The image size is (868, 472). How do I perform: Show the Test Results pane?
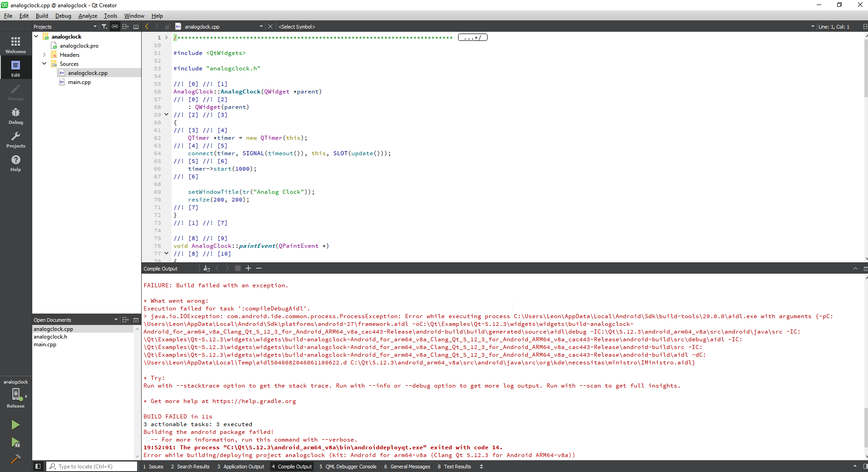[454, 467]
